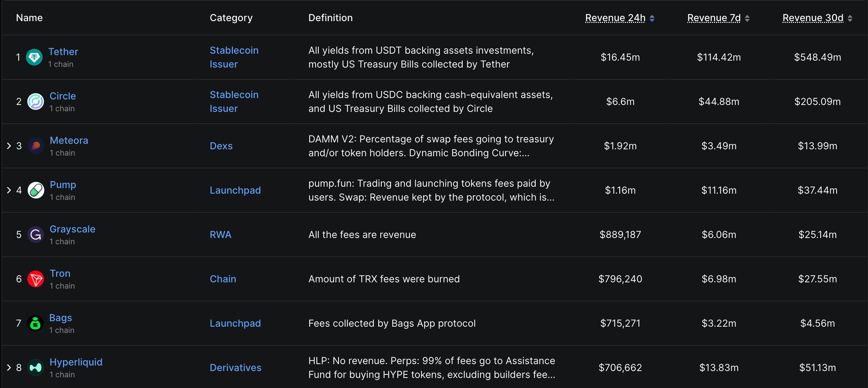Viewport: 868px width, 388px height.
Task: Open the RWA category link
Action: tap(220, 235)
